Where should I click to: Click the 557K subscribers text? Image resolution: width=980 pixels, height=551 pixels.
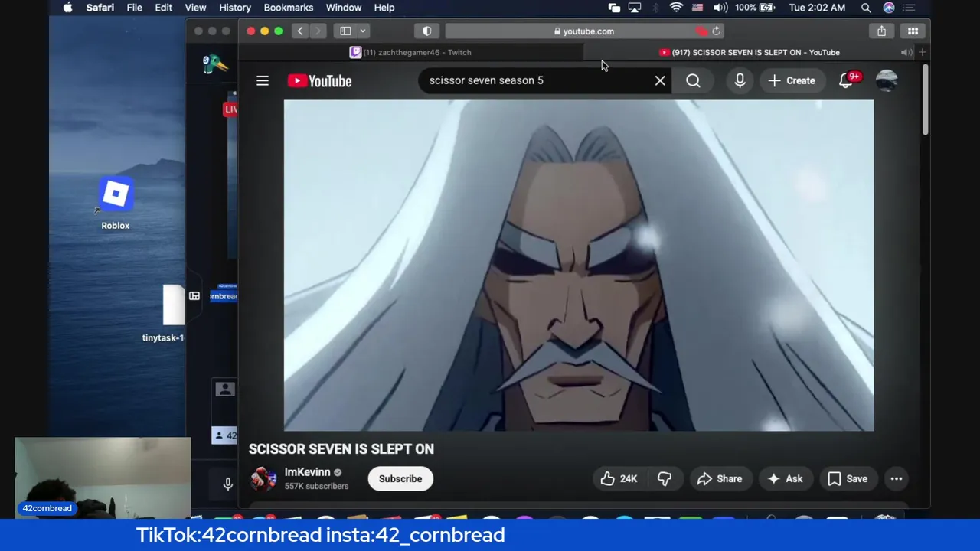coord(316,486)
